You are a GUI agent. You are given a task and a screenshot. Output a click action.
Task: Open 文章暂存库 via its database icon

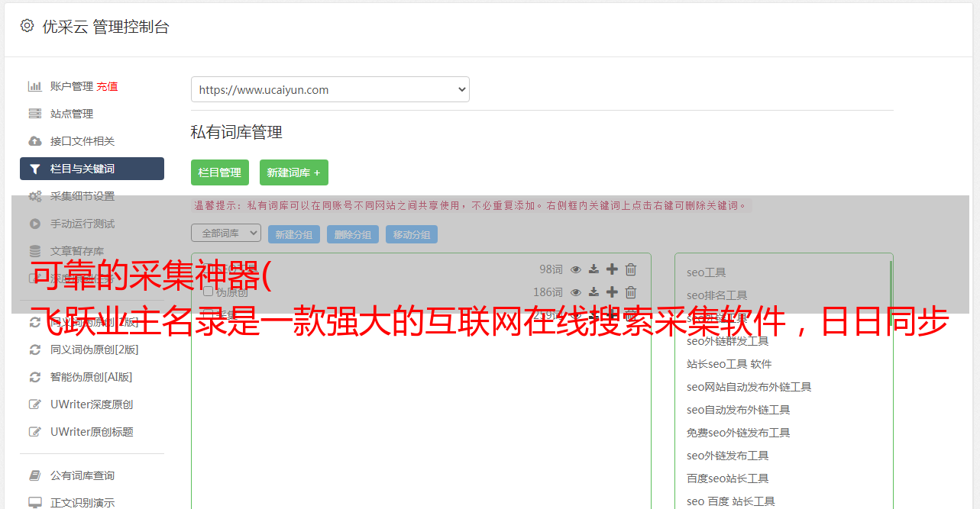pos(35,251)
